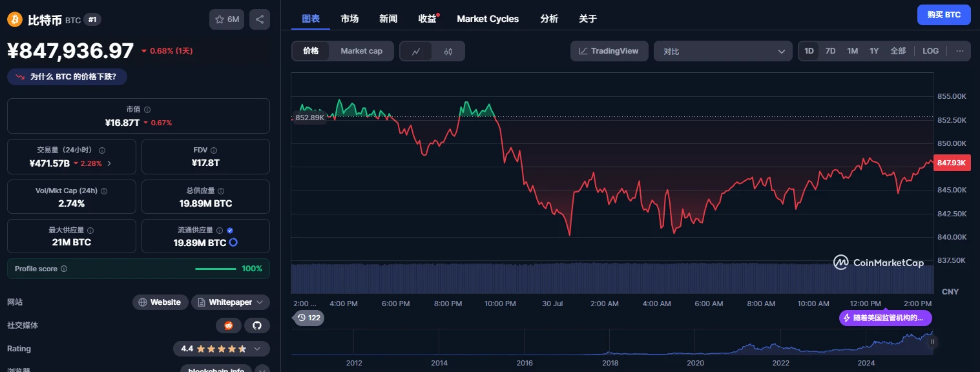Click info icon beside Vol/Mkt Cap (24h)
The height and width of the screenshot is (372, 980).
(104, 191)
